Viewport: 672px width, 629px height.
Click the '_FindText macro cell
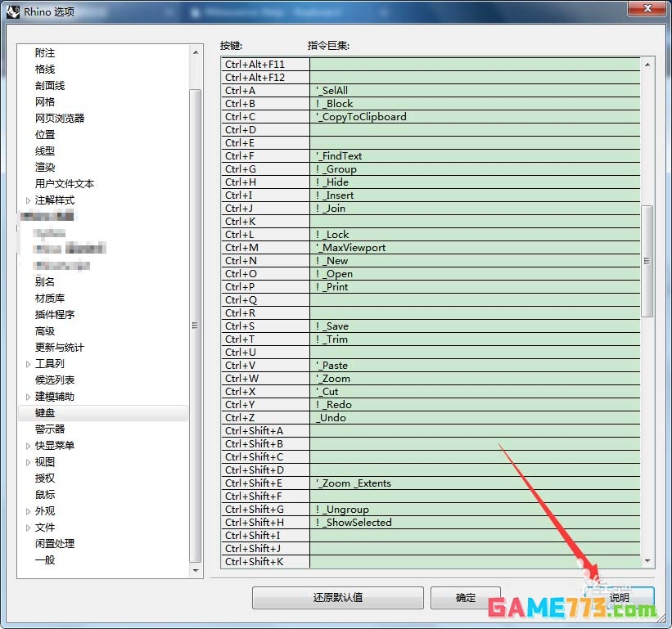click(475, 156)
